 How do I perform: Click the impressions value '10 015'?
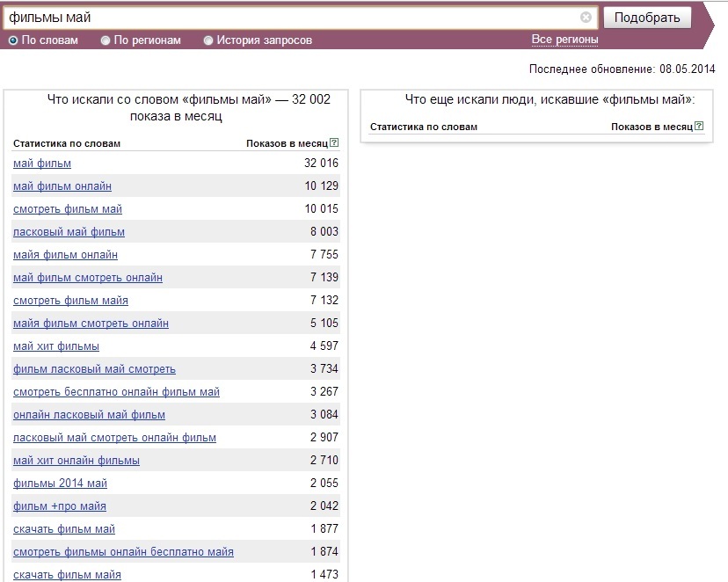(x=321, y=208)
